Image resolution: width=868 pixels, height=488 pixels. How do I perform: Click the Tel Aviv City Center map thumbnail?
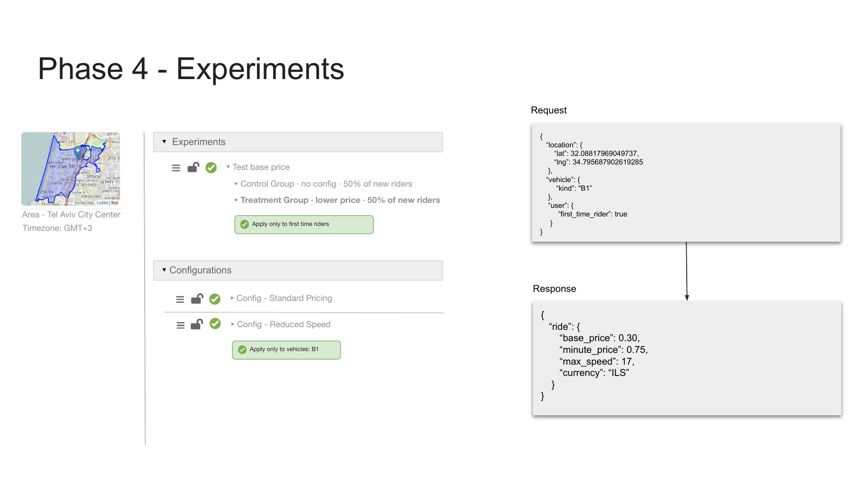coord(71,169)
